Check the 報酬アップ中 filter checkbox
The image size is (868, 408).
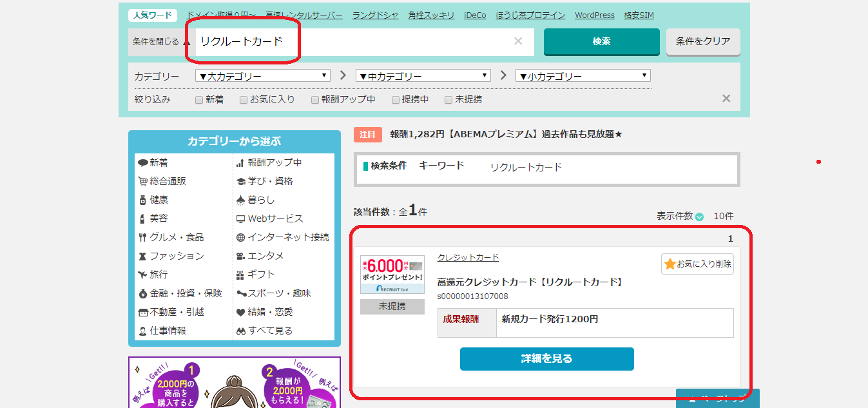[x=315, y=100]
